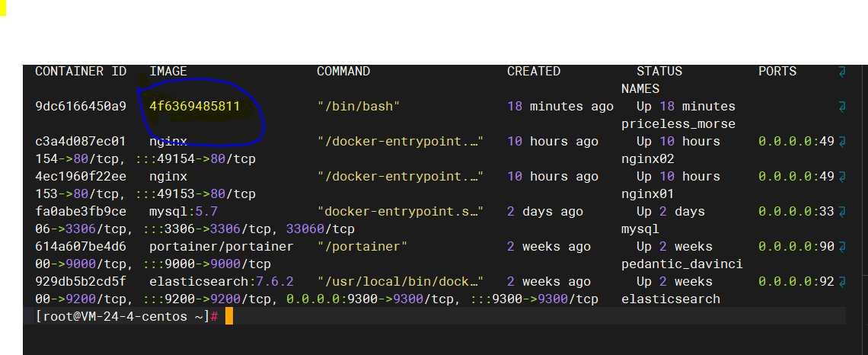Screen dimensions: 868x355
Task: Click the "18 minutes ago" created time
Action: click(560, 107)
